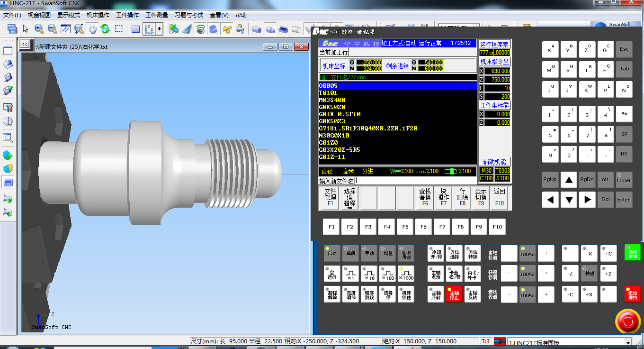Select the dashed rectangle zoom-window tool

coord(119,29)
